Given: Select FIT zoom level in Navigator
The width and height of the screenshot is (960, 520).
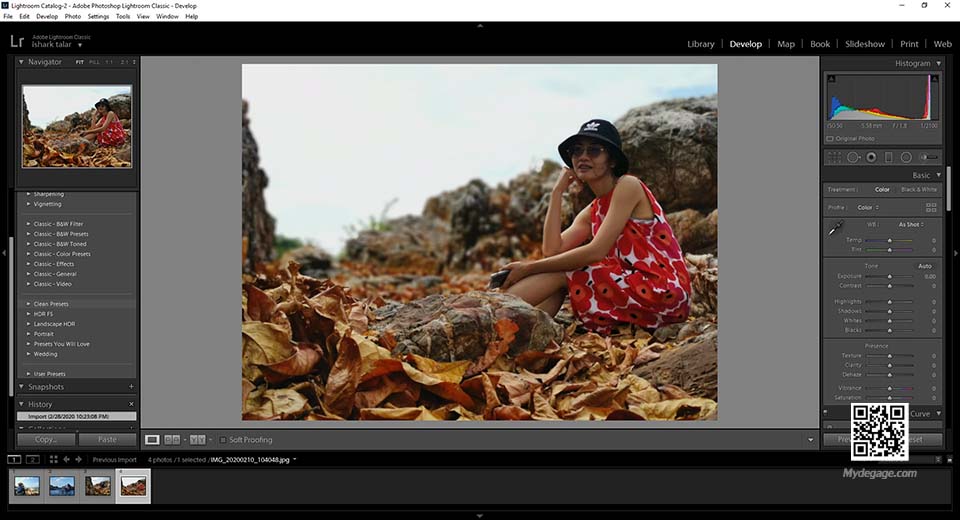Looking at the screenshot, I should [x=80, y=62].
